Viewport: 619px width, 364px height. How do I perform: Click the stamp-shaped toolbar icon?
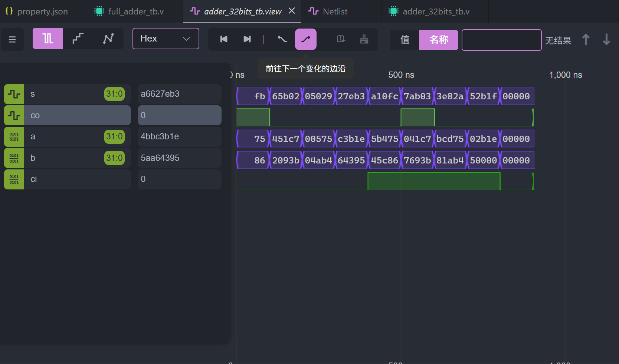pyautogui.click(x=364, y=39)
